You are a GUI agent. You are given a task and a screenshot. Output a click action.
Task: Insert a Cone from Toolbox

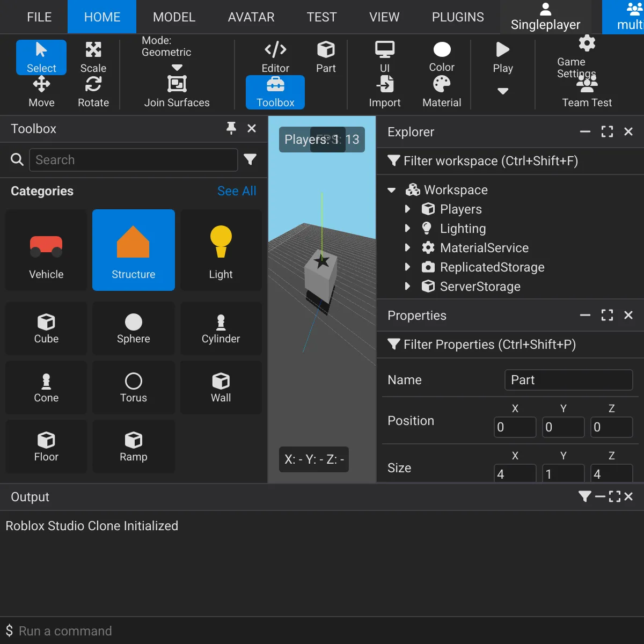46,387
